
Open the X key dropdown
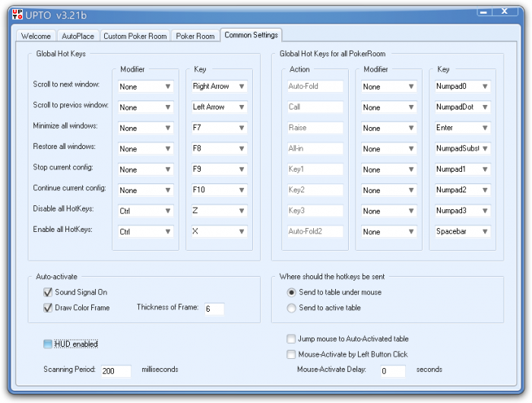(219, 231)
